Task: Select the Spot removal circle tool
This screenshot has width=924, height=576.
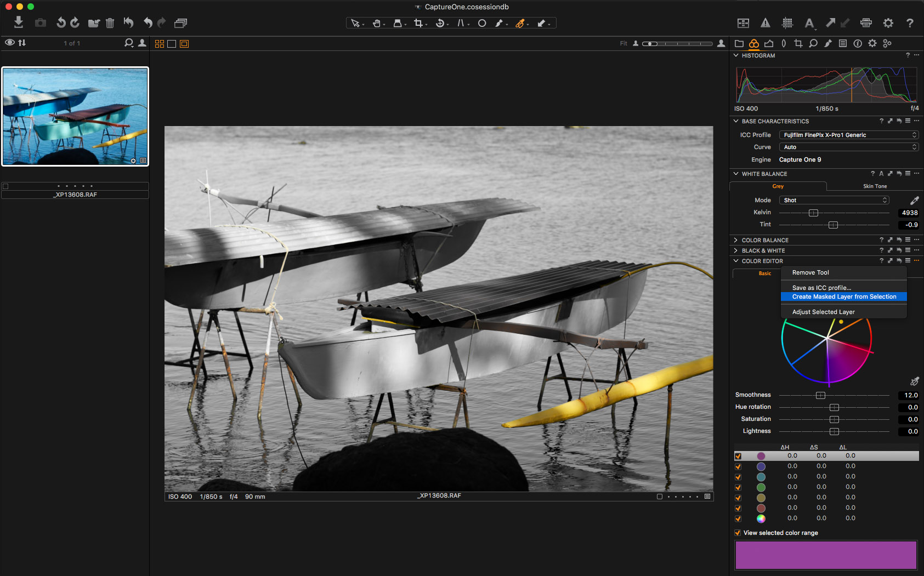Action: point(482,23)
